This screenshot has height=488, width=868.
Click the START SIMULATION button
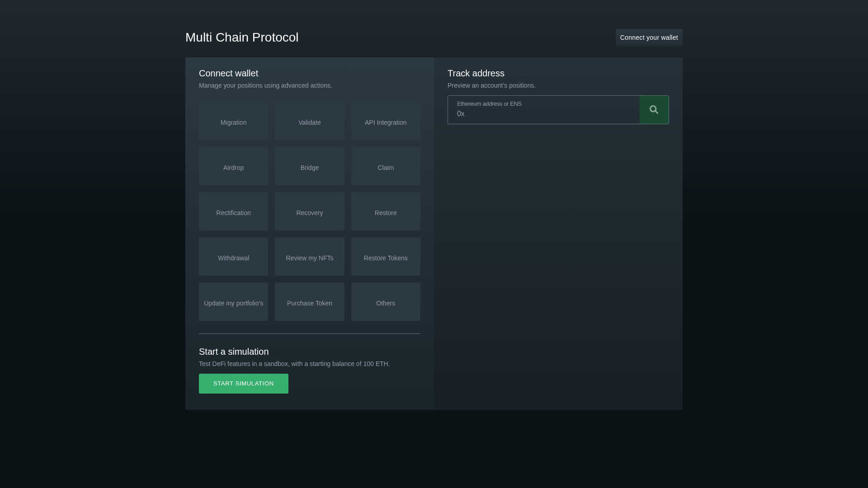click(x=244, y=384)
